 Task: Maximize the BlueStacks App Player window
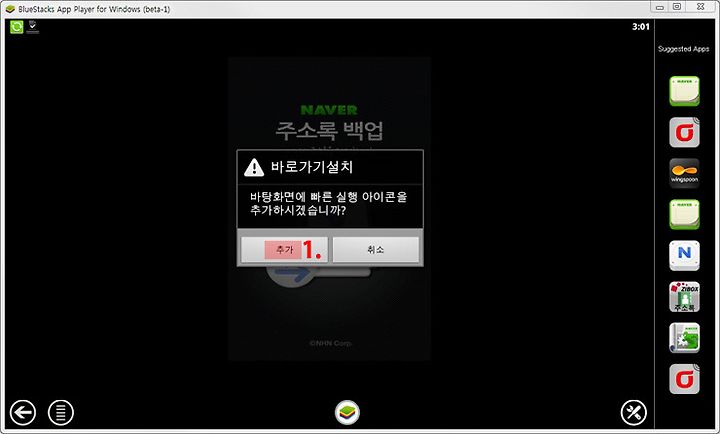click(677, 7)
